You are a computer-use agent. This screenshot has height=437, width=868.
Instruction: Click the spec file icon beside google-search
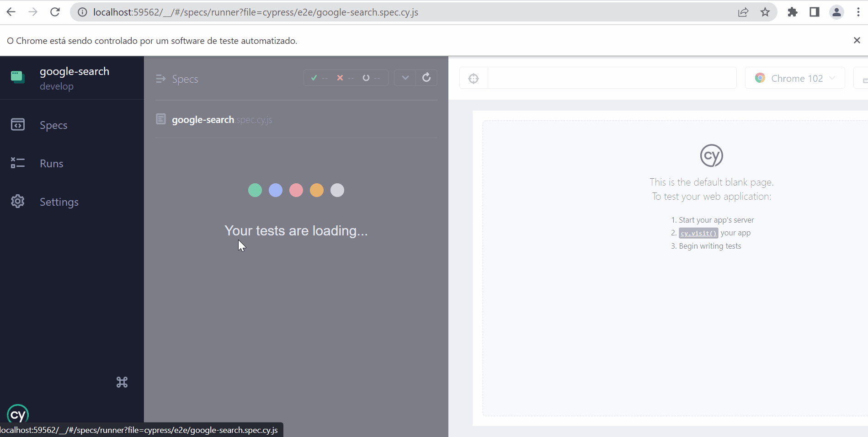tap(161, 119)
